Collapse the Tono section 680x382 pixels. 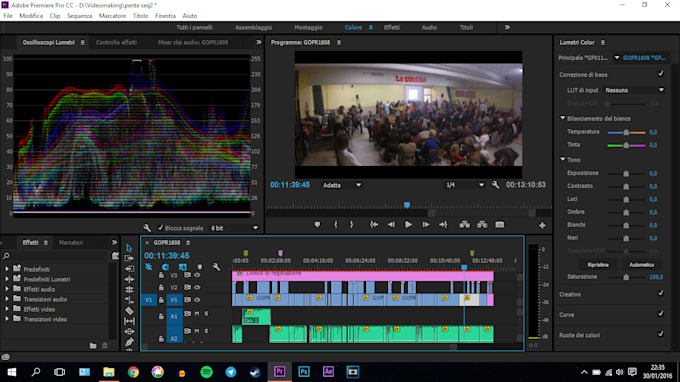pos(562,159)
